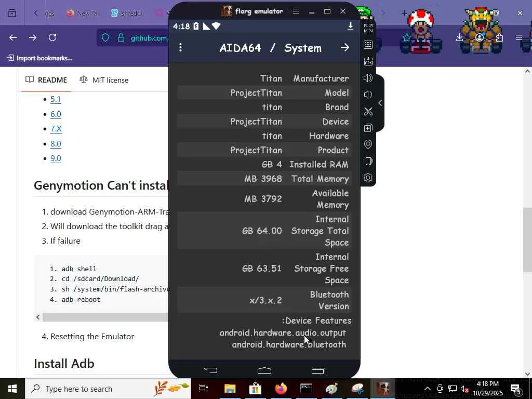The height and width of the screenshot is (399, 532).
Task: Click the code block horizontal scrollbar
Action: pos(105,317)
